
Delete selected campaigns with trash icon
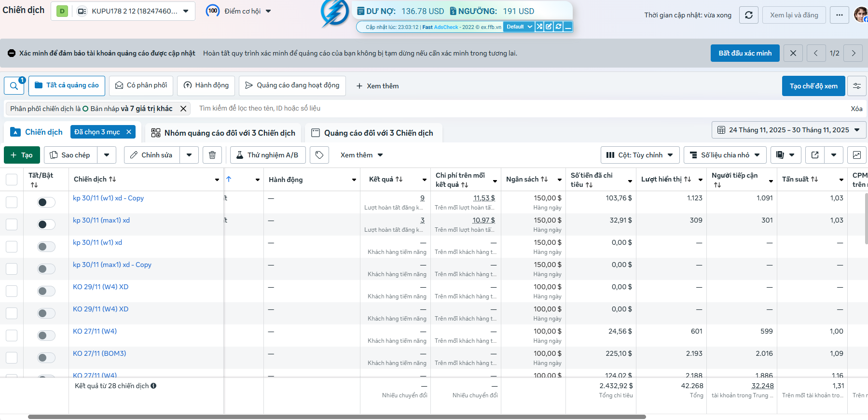[212, 155]
